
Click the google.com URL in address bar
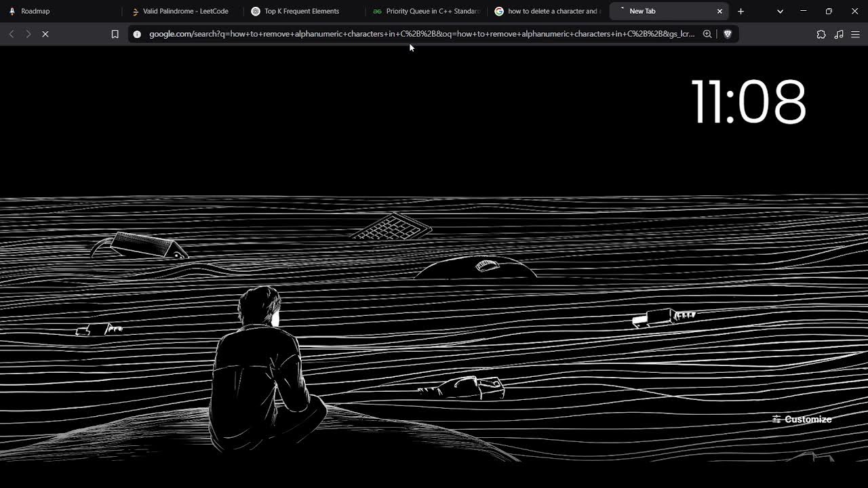422,34
